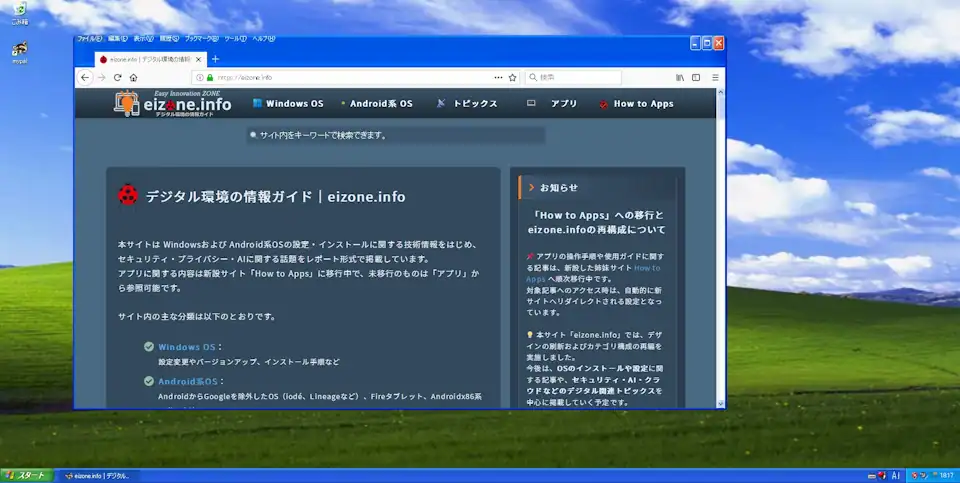Click the forward navigation arrow
960x483 pixels.
click(x=102, y=78)
